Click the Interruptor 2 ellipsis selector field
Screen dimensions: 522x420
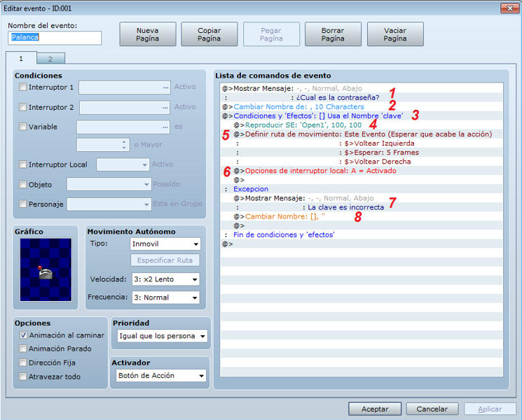pyautogui.click(x=125, y=107)
